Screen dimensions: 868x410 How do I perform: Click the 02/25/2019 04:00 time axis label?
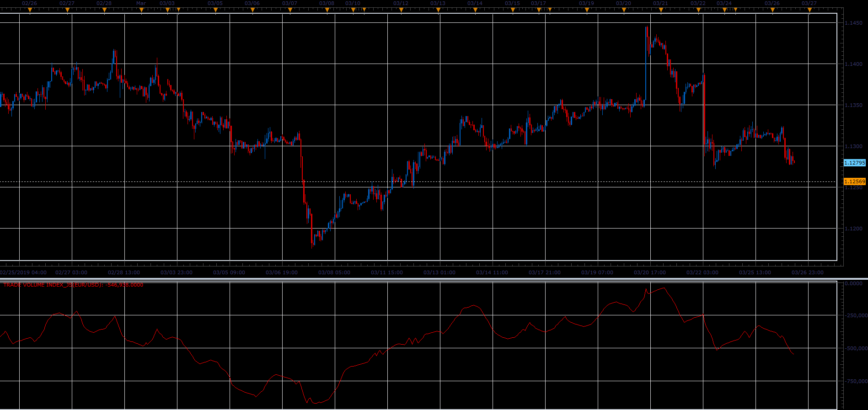click(23, 272)
